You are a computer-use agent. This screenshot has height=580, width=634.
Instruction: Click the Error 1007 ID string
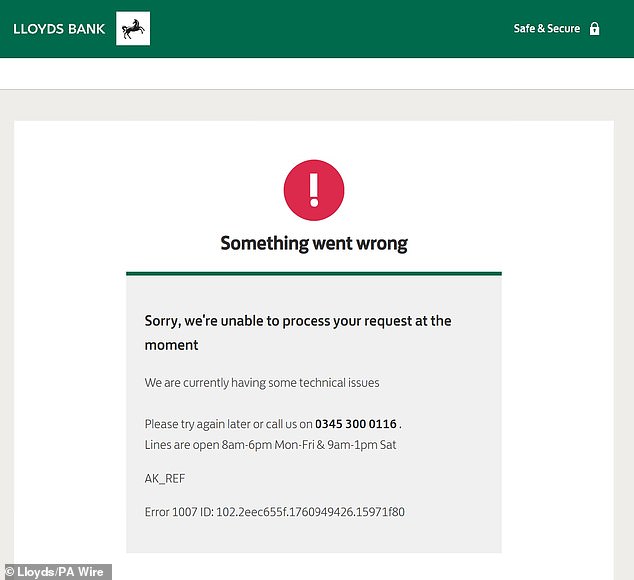[x=274, y=512]
